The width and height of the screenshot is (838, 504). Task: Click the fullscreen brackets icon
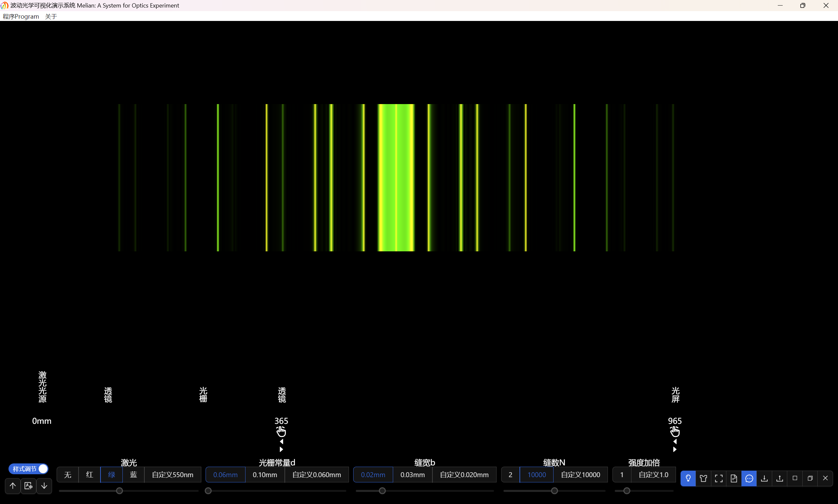click(719, 478)
